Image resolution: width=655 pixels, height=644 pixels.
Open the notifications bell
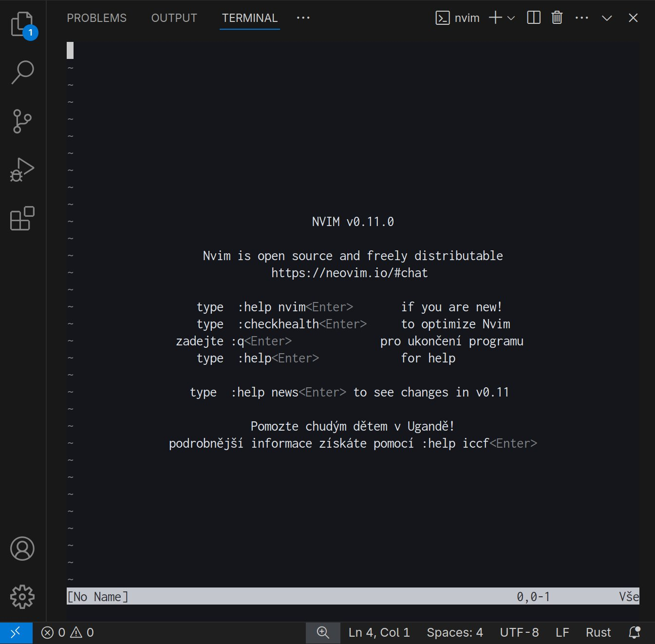pyautogui.click(x=634, y=632)
